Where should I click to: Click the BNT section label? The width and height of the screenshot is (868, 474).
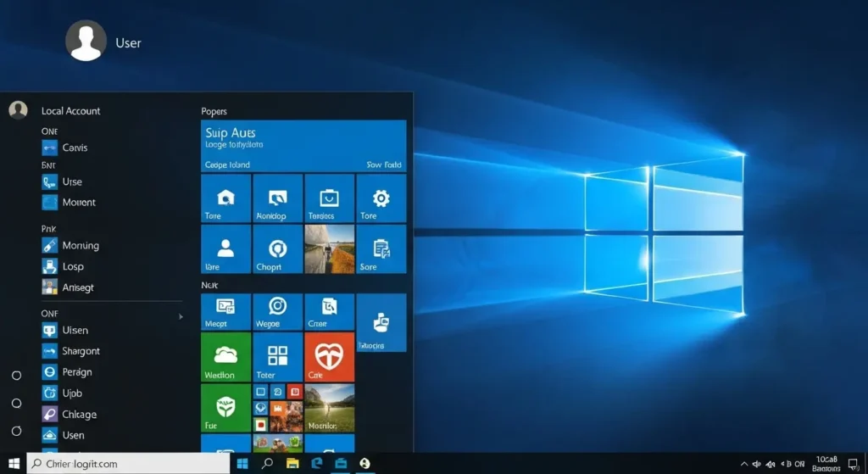[x=48, y=165]
